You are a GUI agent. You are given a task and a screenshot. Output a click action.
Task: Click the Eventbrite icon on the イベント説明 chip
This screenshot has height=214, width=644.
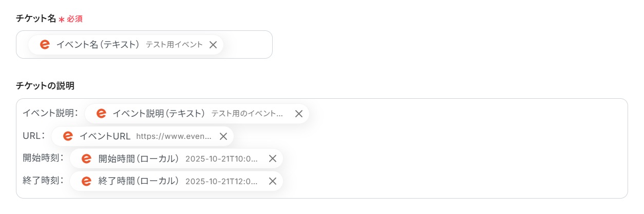[101, 114]
